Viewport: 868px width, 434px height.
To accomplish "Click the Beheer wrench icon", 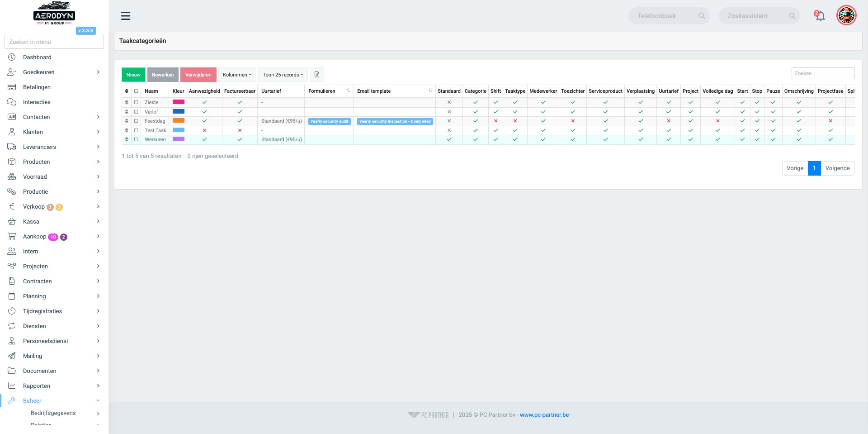I will point(12,401).
